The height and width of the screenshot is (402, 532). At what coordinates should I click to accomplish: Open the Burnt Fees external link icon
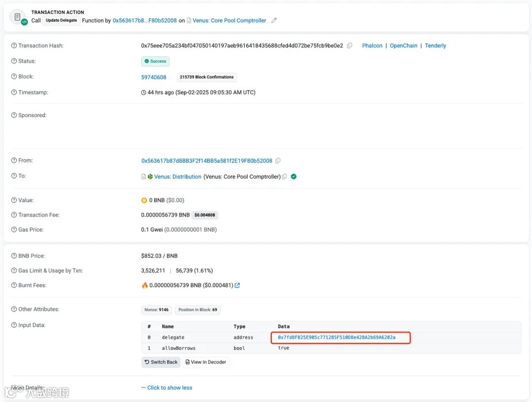click(x=237, y=285)
